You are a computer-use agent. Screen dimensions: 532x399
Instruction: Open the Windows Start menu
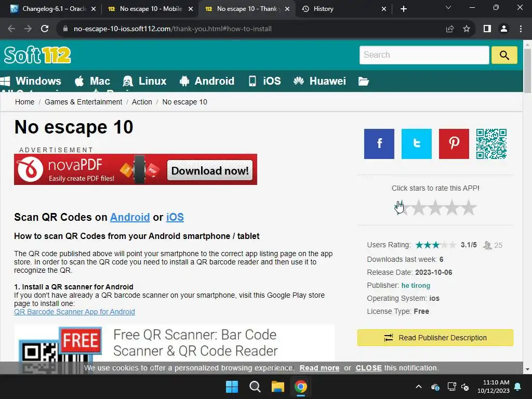232,387
